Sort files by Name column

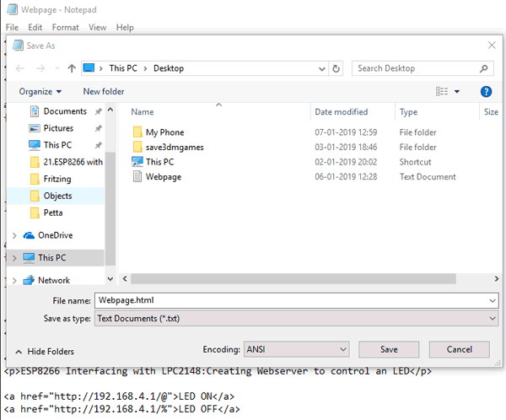coord(143,112)
